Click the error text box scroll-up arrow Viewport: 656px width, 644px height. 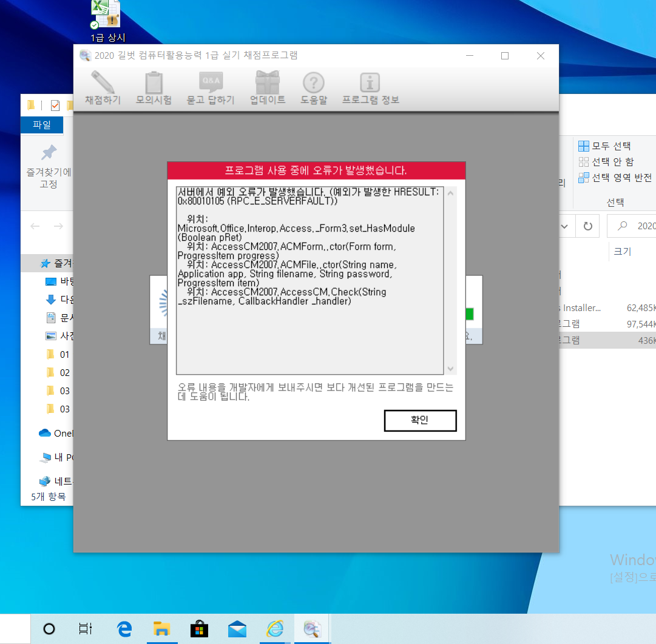(450, 193)
